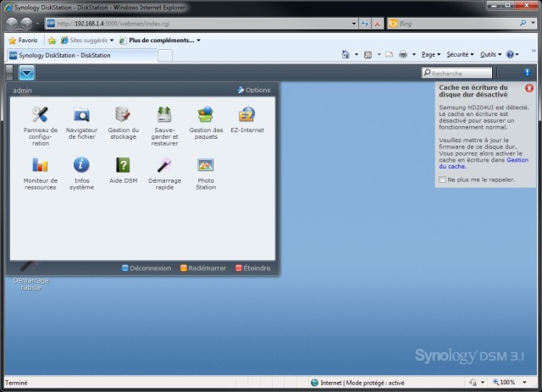This screenshot has width=542, height=392.
Task: Expand the Sécurité menu
Action: point(460,54)
